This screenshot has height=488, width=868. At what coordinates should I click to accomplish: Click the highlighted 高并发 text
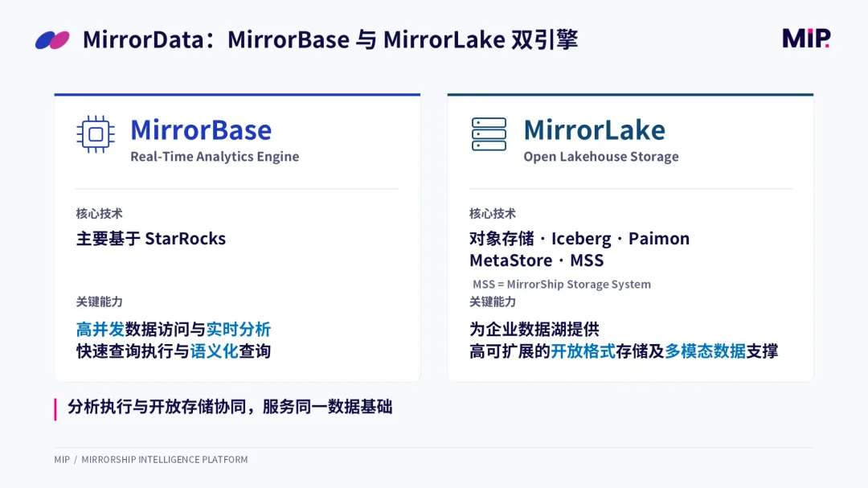(x=100, y=330)
